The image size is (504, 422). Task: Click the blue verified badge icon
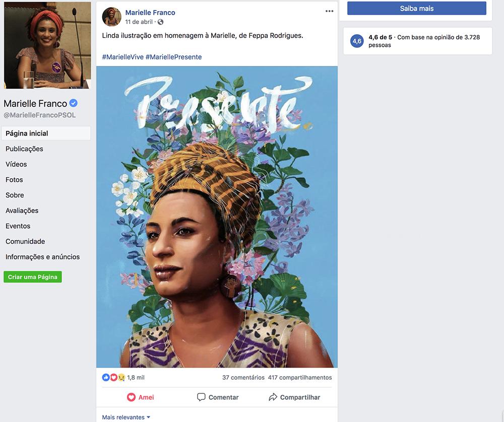pos(74,103)
